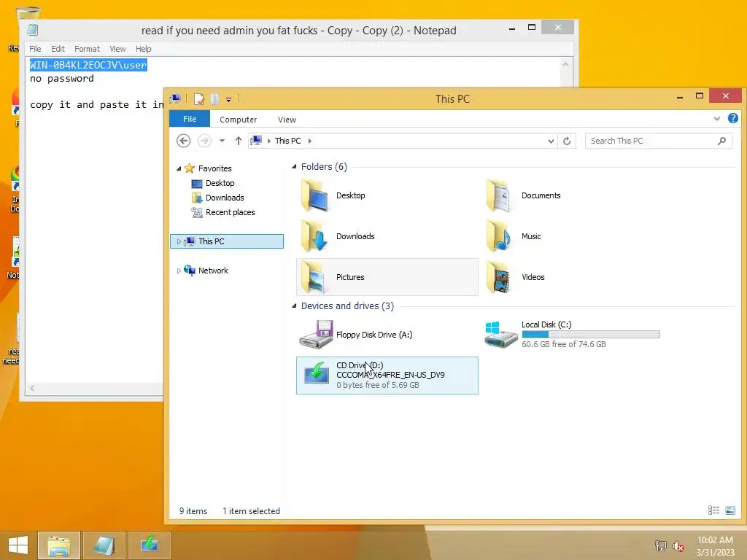Expand the Network tree node
The height and width of the screenshot is (560, 747).
(179, 271)
